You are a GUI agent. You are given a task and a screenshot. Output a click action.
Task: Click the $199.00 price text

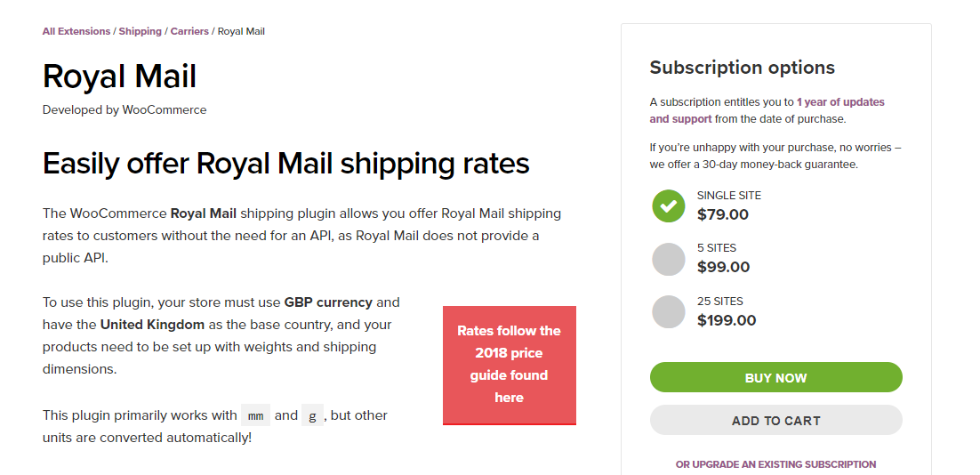coord(727,320)
